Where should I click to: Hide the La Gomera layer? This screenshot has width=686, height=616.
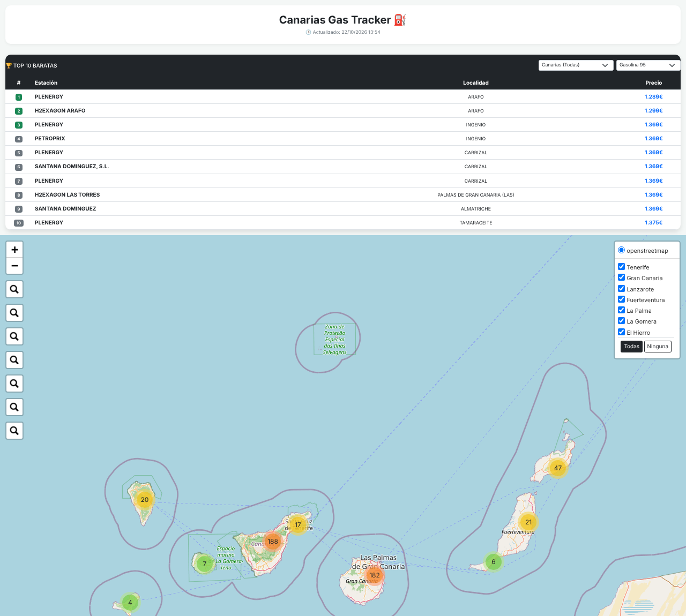(622, 321)
